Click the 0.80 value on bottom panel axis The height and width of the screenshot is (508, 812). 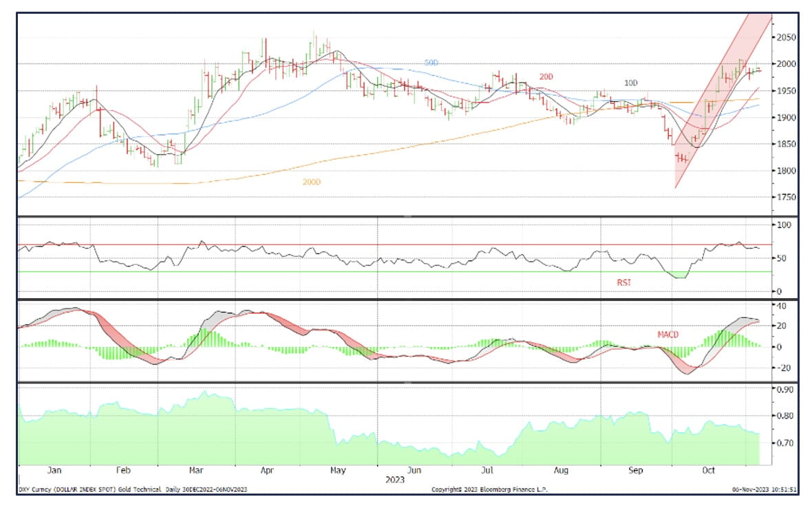point(785,416)
